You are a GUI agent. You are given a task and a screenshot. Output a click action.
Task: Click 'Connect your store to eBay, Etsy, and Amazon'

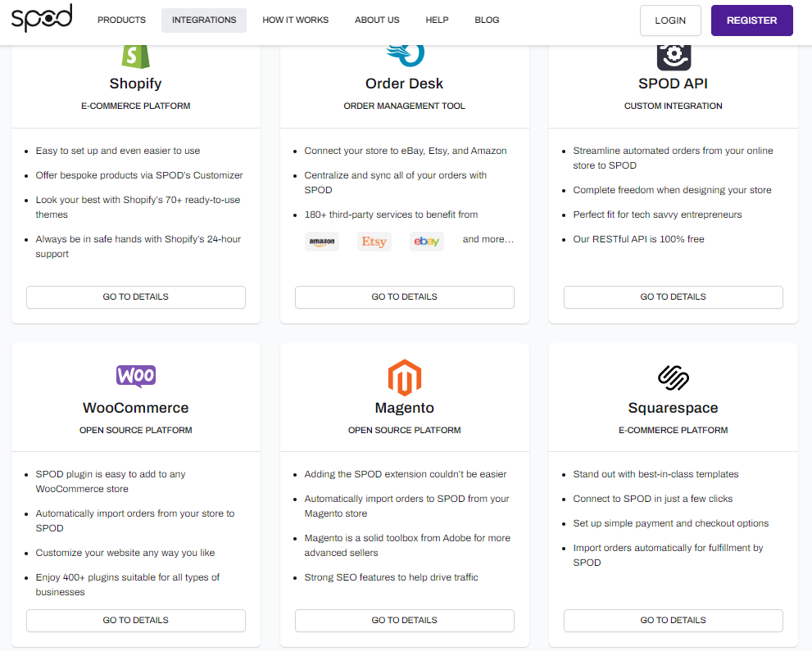pyautogui.click(x=406, y=151)
